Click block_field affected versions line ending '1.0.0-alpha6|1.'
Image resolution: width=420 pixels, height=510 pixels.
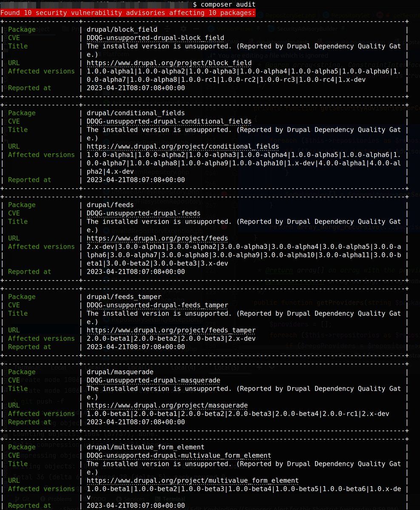pos(244,71)
